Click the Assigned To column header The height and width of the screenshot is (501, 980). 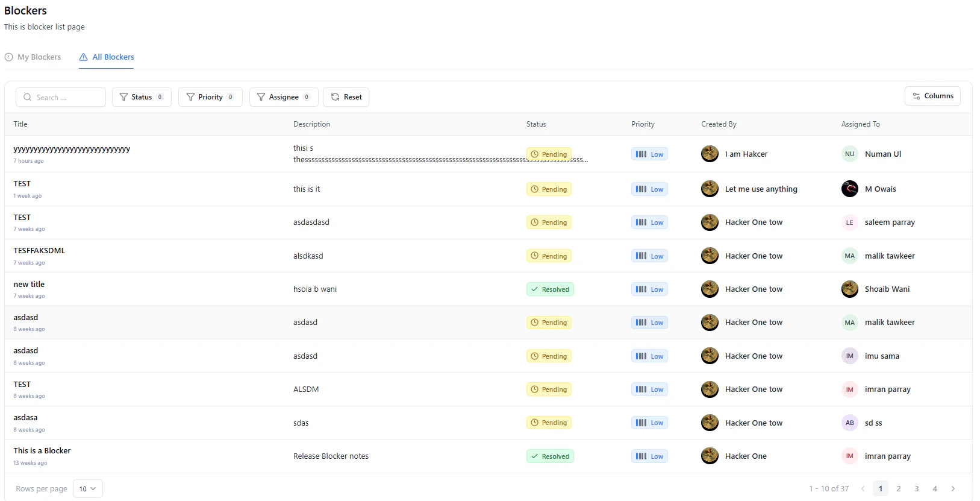[860, 124]
